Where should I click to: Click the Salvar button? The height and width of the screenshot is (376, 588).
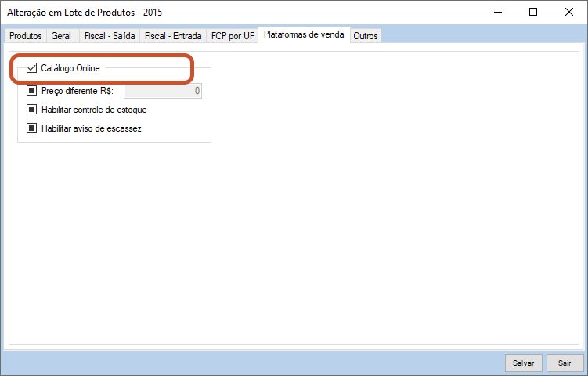point(524,363)
